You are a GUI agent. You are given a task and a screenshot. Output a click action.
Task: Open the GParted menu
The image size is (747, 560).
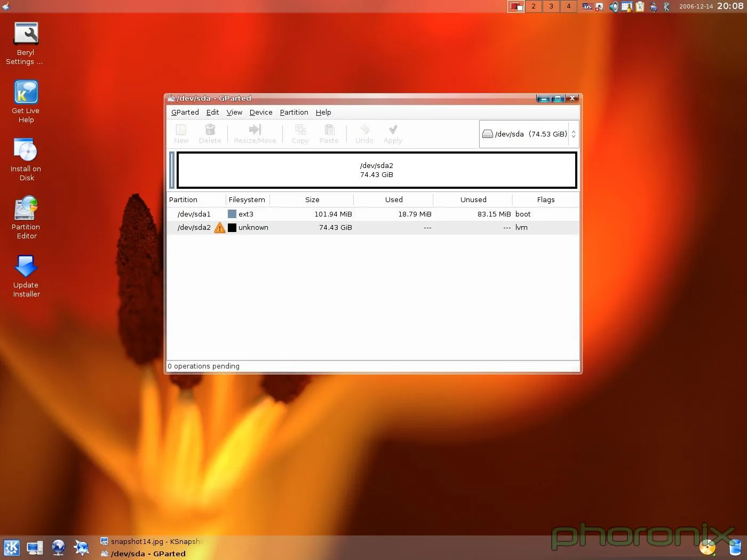pyautogui.click(x=185, y=112)
